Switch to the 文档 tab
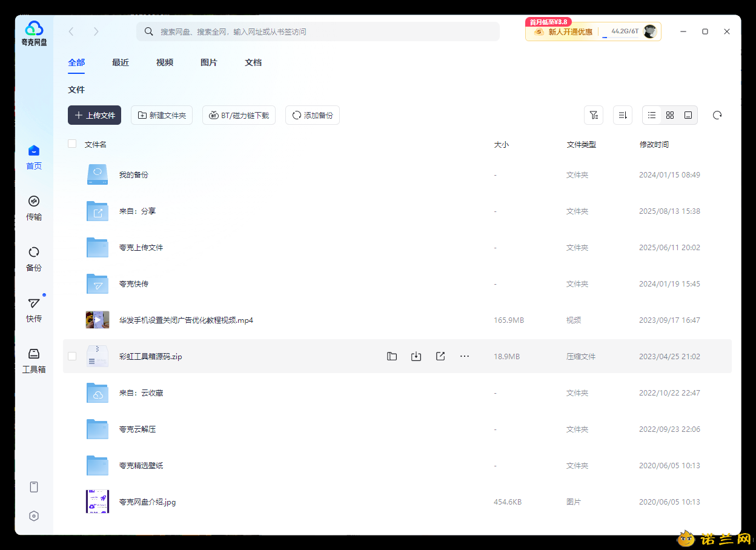756x550 pixels. pyautogui.click(x=253, y=62)
